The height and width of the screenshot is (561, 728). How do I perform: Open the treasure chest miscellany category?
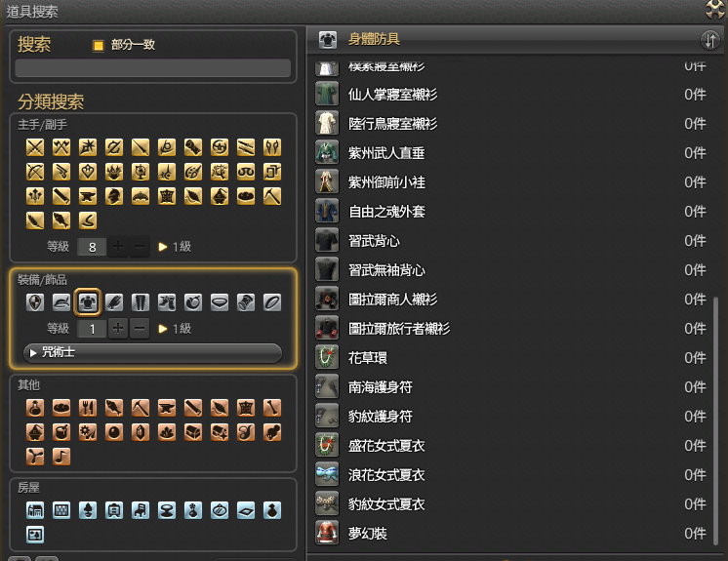pyautogui.click(x=193, y=432)
